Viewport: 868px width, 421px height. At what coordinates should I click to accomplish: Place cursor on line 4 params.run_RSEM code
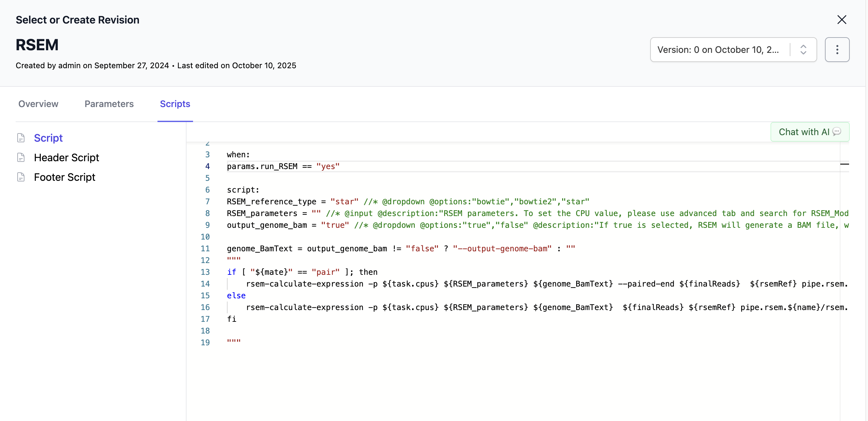[x=283, y=166]
